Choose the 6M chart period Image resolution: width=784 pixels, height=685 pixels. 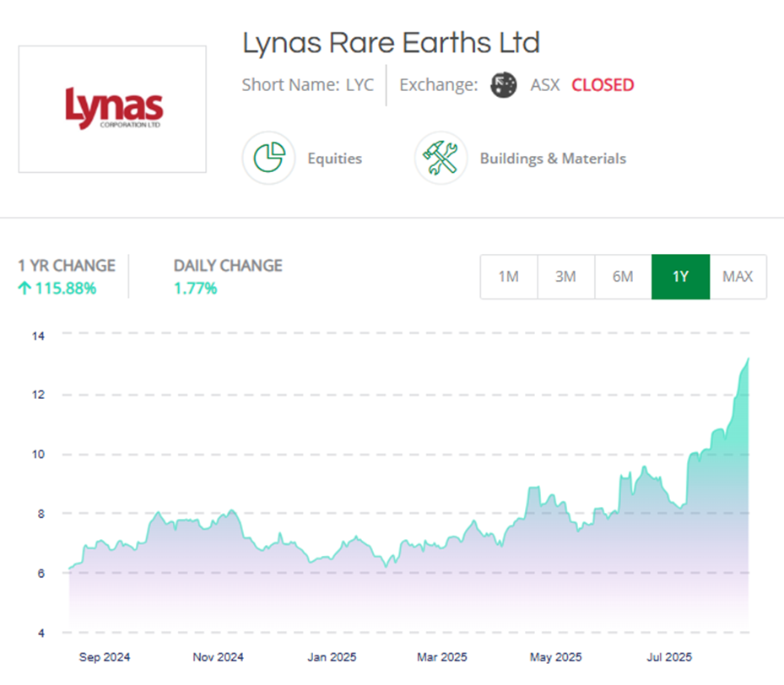click(623, 277)
